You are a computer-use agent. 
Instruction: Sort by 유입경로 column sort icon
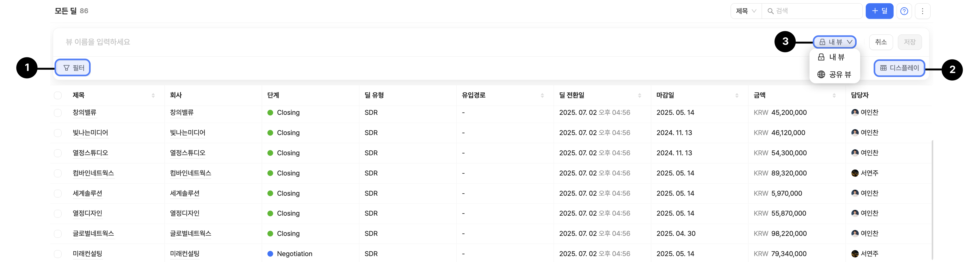pos(542,95)
